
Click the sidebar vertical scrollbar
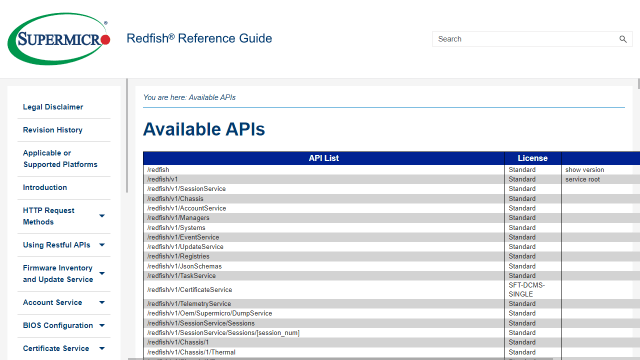(127, 136)
